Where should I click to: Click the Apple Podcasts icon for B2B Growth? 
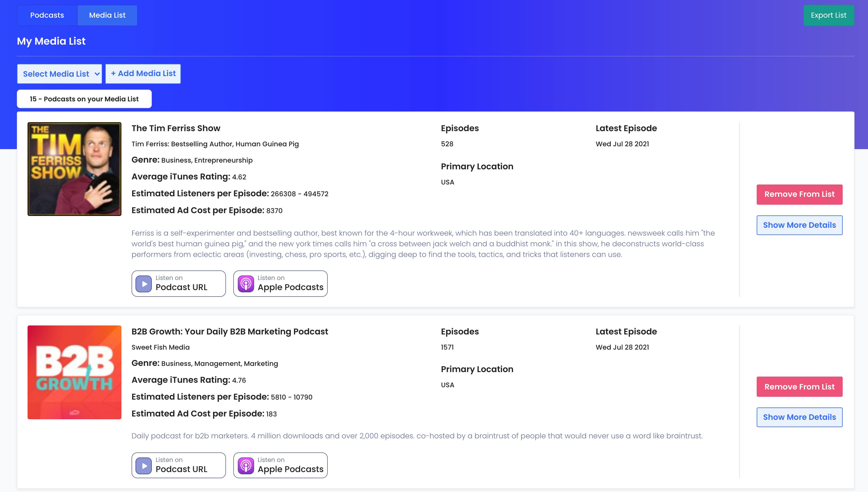tap(246, 466)
